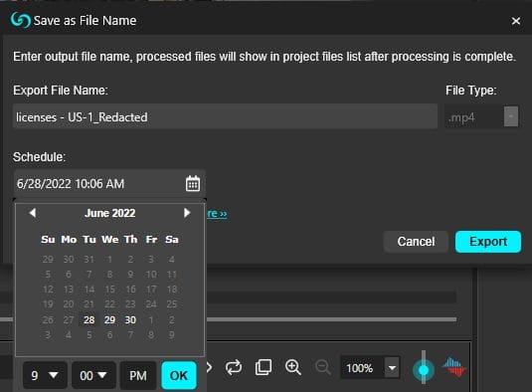Screen dimensions: 532x392
Task: Go to previous month in calendar
Action: pos(33,213)
